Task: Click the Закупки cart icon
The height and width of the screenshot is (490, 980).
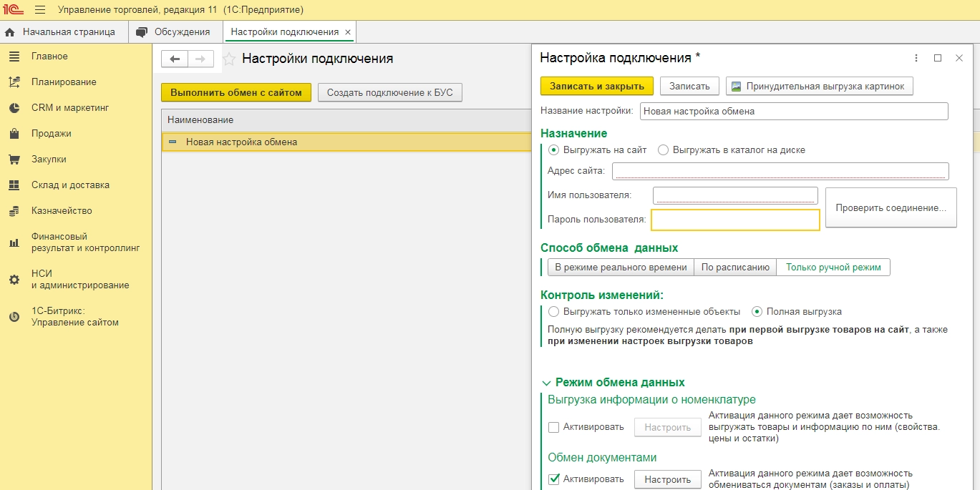Action: point(14,160)
